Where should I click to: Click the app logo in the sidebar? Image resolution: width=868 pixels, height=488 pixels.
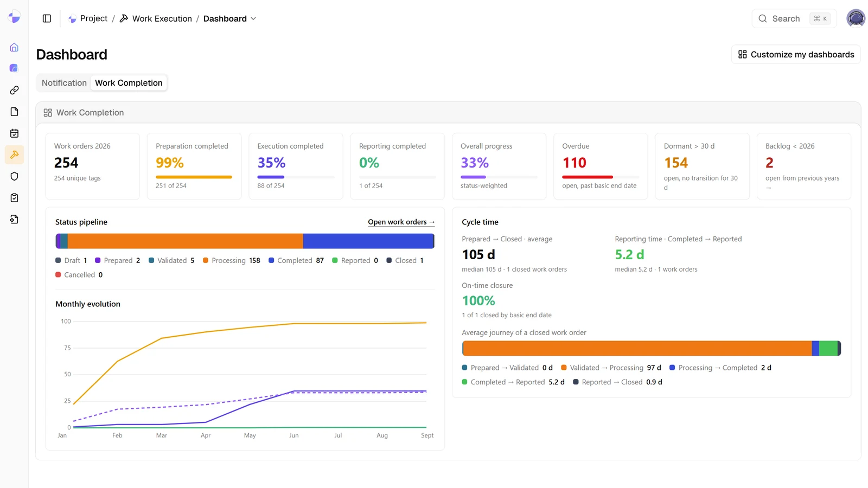14,17
